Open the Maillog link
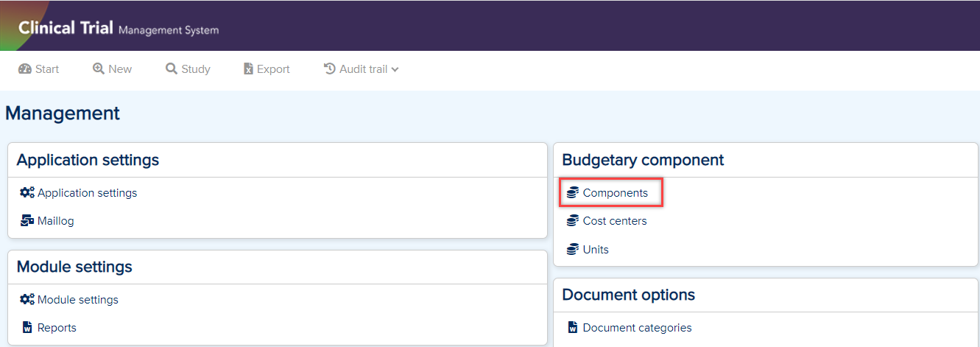This screenshot has width=980, height=347. point(56,221)
